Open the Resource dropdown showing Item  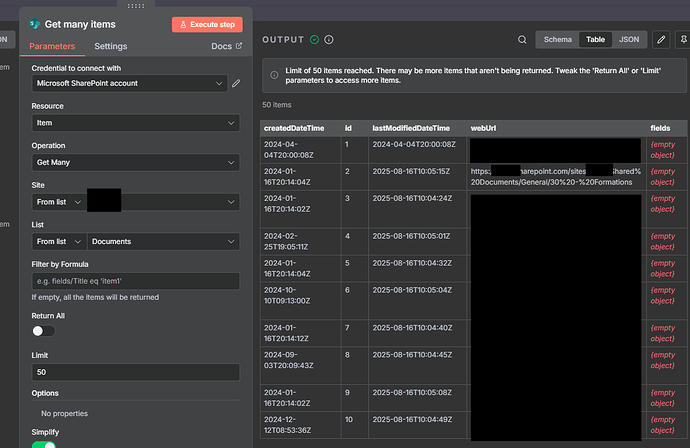pyautogui.click(x=134, y=123)
